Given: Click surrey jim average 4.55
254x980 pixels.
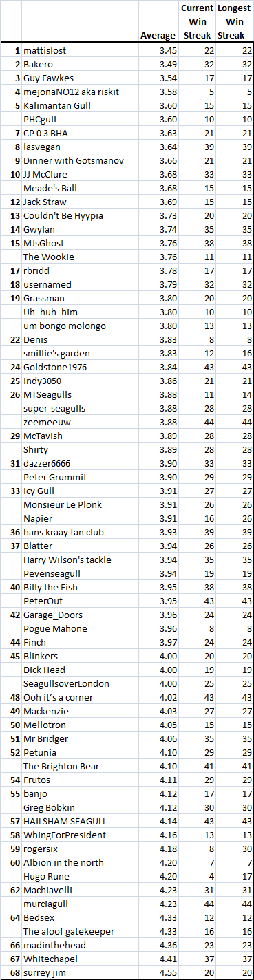Looking at the screenshot, I should tap(158, 972).
